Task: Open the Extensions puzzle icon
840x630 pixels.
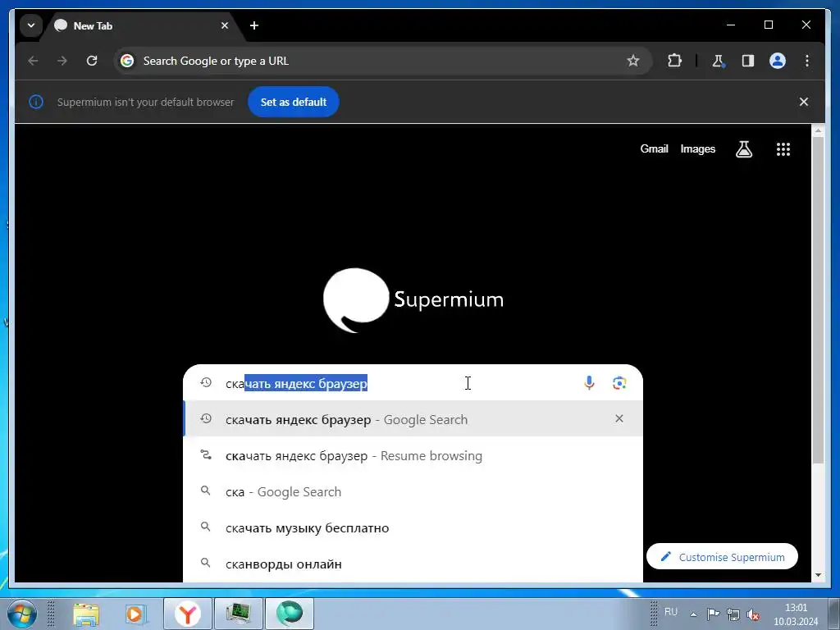Action: point(674,61)
